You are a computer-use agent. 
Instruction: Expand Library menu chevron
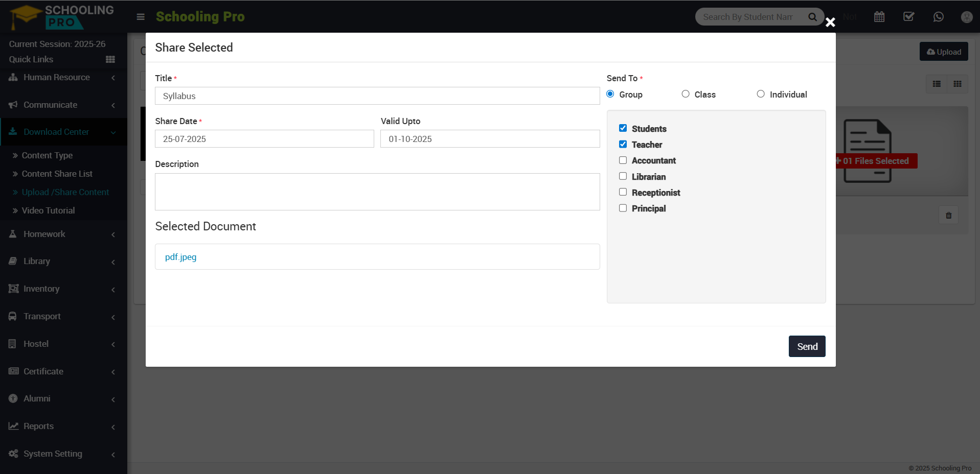(113, 262)
